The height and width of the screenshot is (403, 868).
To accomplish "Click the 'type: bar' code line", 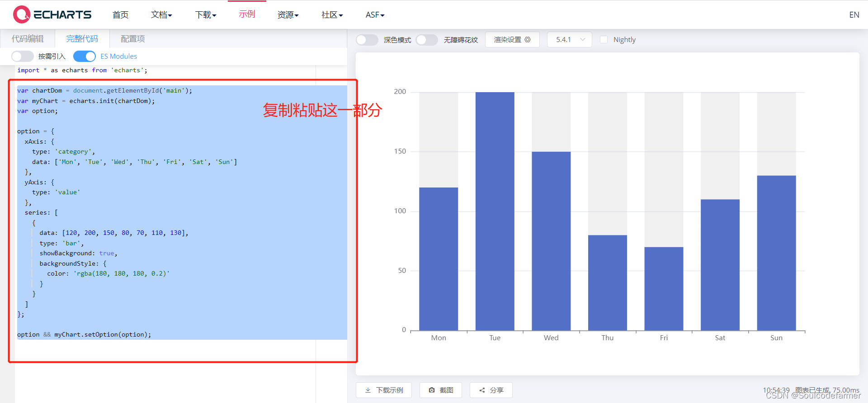I will click(61, 243).
